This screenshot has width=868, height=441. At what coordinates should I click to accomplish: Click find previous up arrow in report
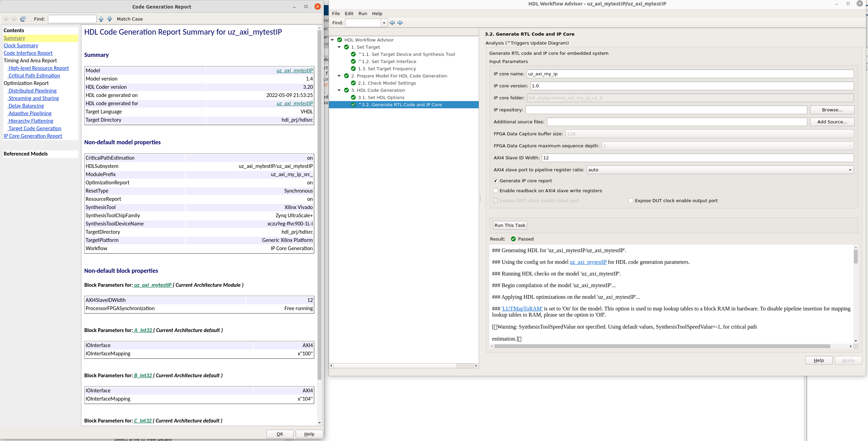(x=101, y=19)
